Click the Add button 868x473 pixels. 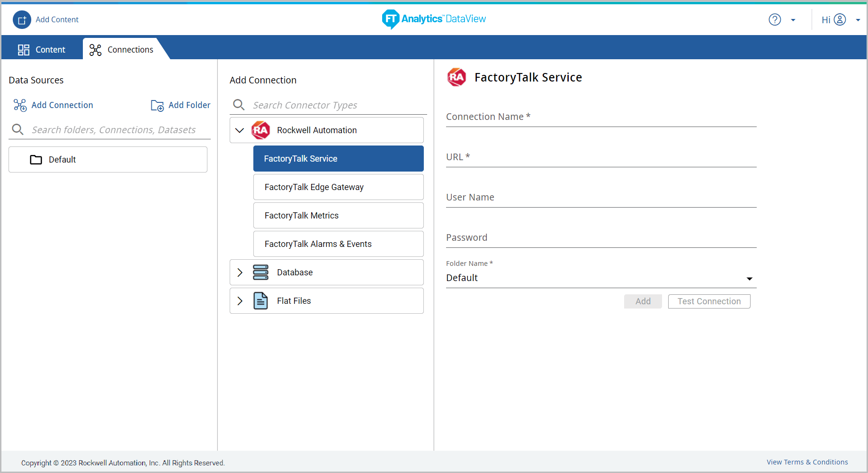tap(643, 301)
